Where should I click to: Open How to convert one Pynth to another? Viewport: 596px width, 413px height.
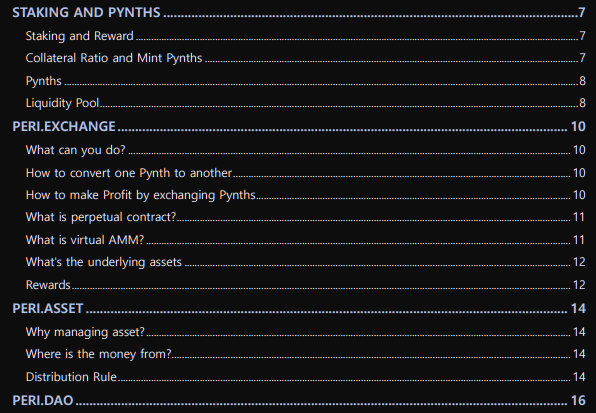pyautogui.click(x=128, y=173)
